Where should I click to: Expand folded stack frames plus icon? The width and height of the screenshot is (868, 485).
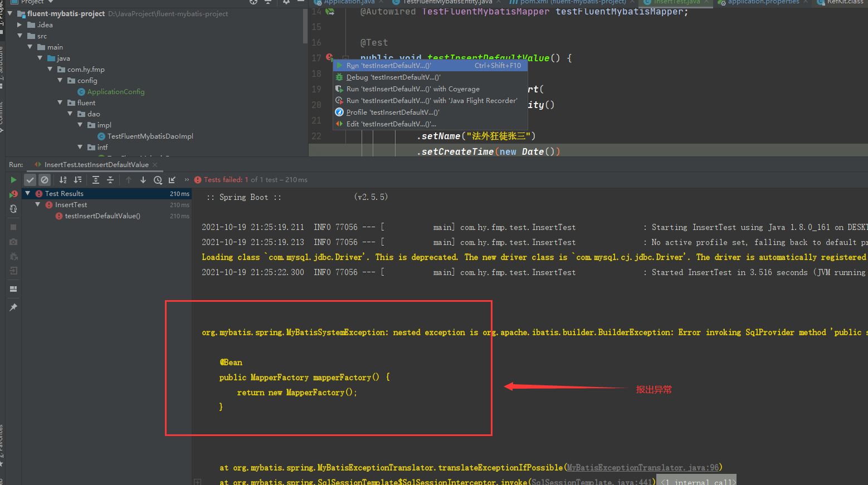pos(197,482)
